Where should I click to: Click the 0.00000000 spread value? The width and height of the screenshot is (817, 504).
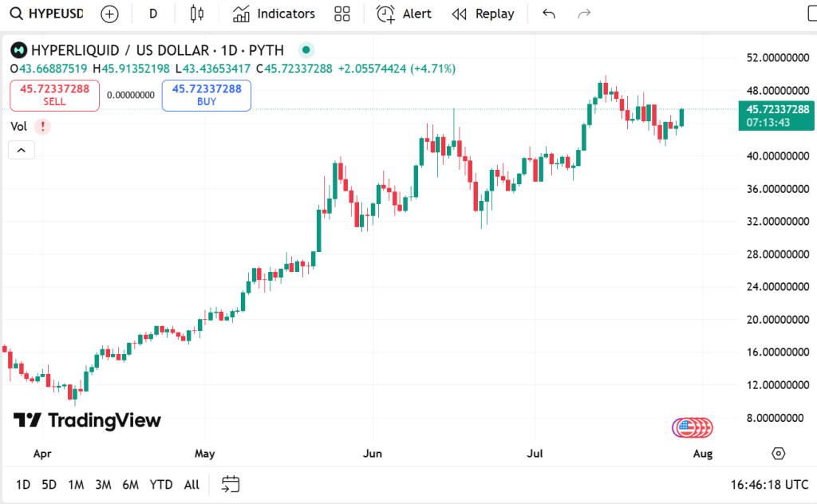click(131, 95)
